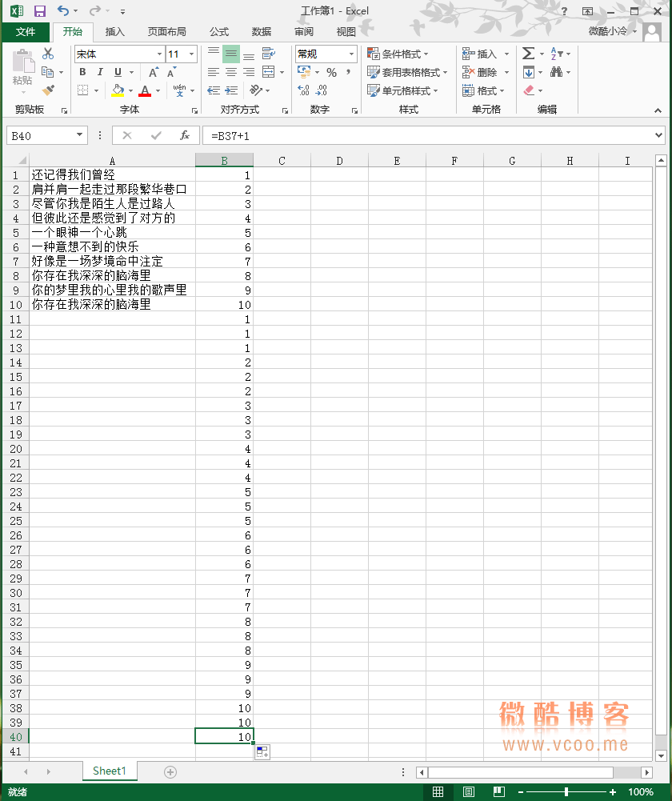672x801 pixels.
Task: Click the Insert Function fx icon
Action: (x=185, y=136)
